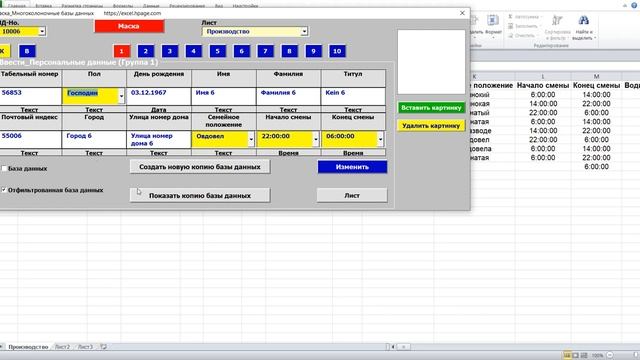Click Создать новую копию базы данных
The image size is (640, 360).
200,167
